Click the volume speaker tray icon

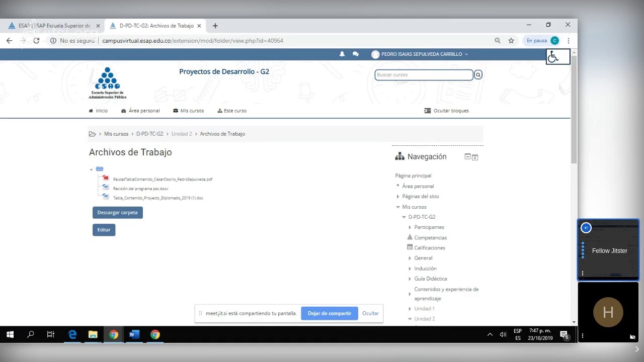pos(503,334)
